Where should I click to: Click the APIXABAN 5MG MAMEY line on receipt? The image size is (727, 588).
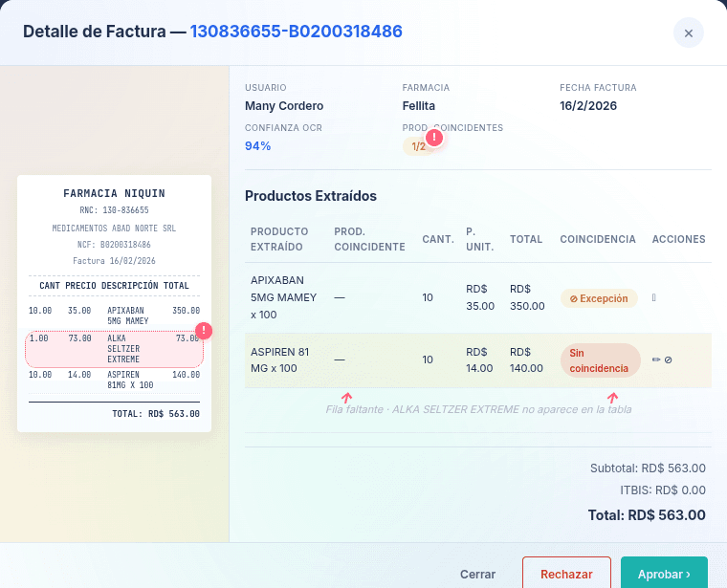click(114, 316)
